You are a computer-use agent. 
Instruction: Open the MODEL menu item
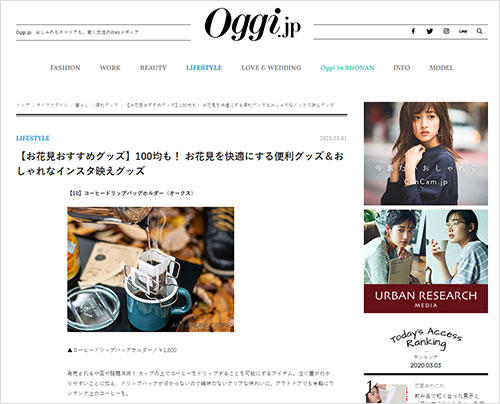pos(441,68)
